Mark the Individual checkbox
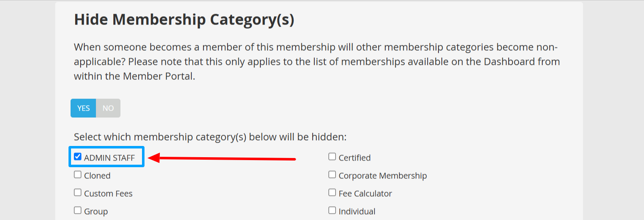 (332, 210)
